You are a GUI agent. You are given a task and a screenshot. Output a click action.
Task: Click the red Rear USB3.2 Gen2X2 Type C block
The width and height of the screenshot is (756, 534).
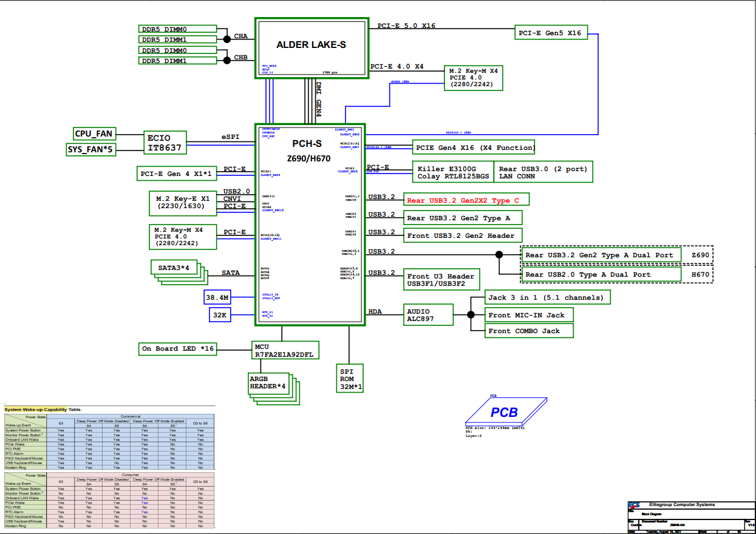466,200
